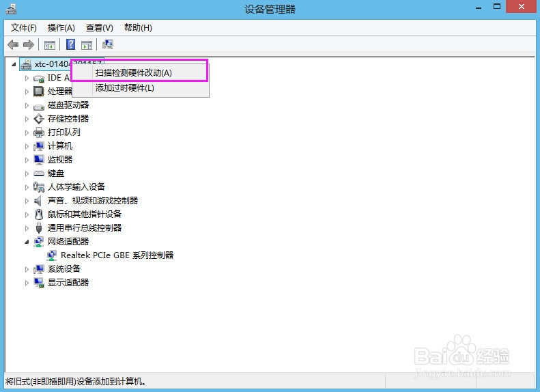Select the 网络适配器 tree label
Viewport: 540px width, 392px height.
tap(68, 242)
